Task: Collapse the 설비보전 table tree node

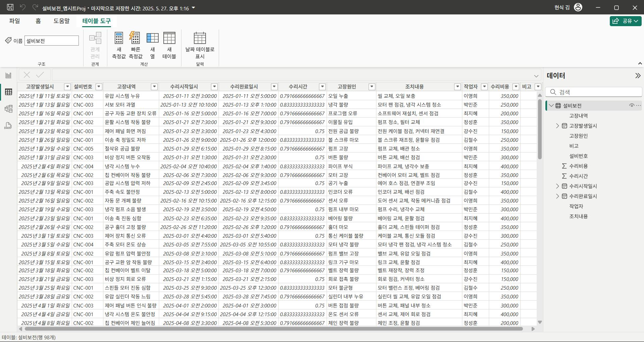Action: pos(551,106)
